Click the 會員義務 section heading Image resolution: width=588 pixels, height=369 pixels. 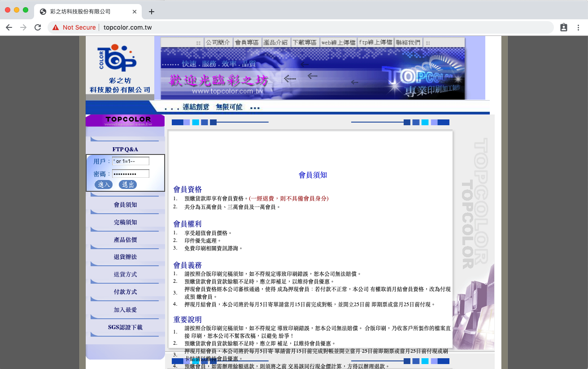(x=187, y=265)
